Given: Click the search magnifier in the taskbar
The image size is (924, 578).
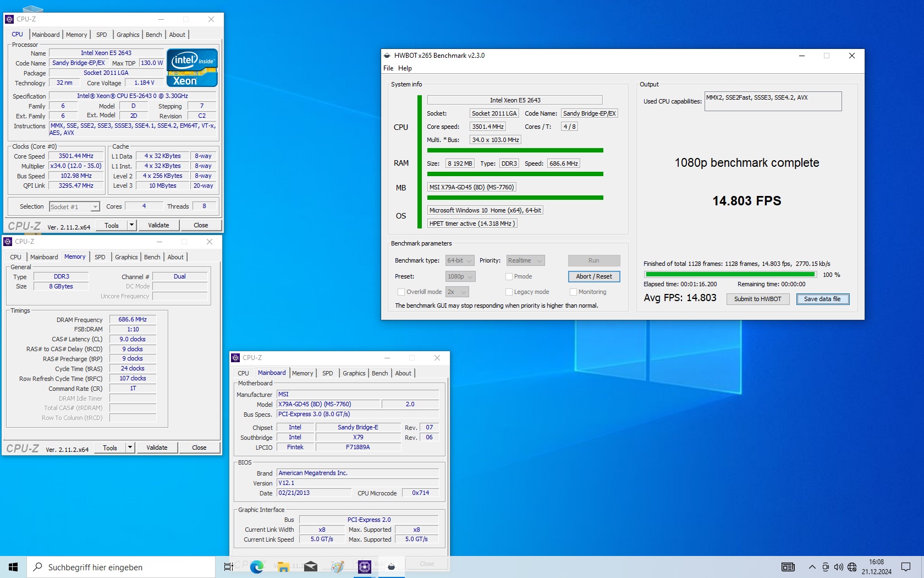Looking at the screenshot, I should click(x=38, y=567).
